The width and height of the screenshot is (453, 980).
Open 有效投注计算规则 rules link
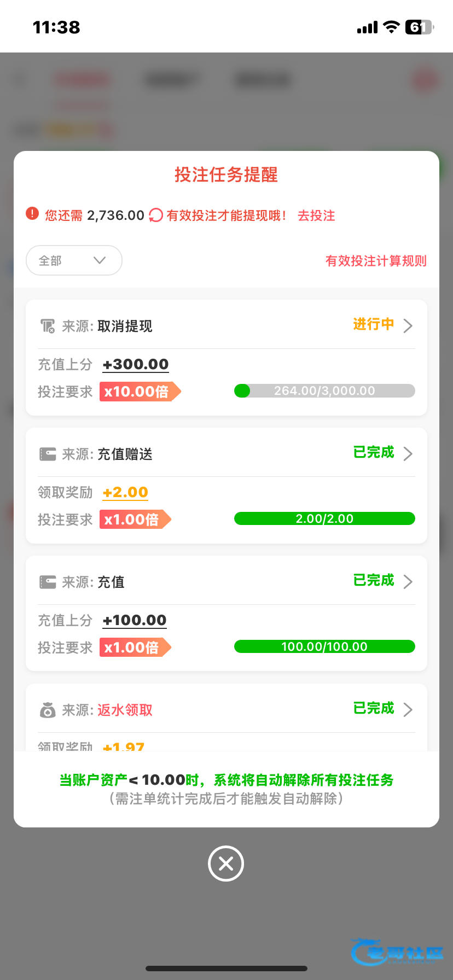click(x=376, y=261)
